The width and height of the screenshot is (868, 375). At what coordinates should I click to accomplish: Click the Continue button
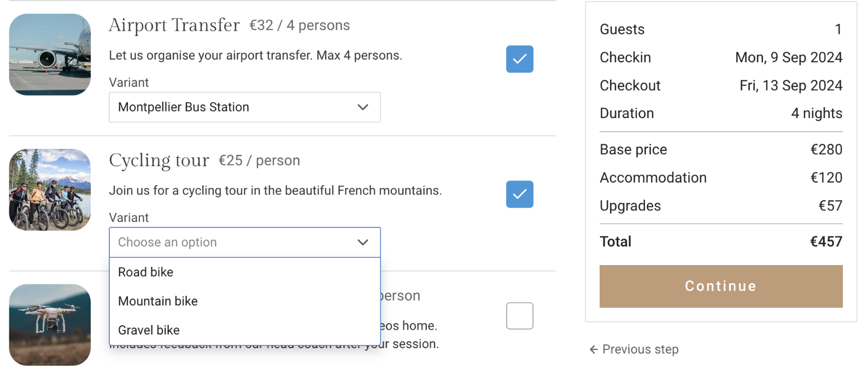721,286
